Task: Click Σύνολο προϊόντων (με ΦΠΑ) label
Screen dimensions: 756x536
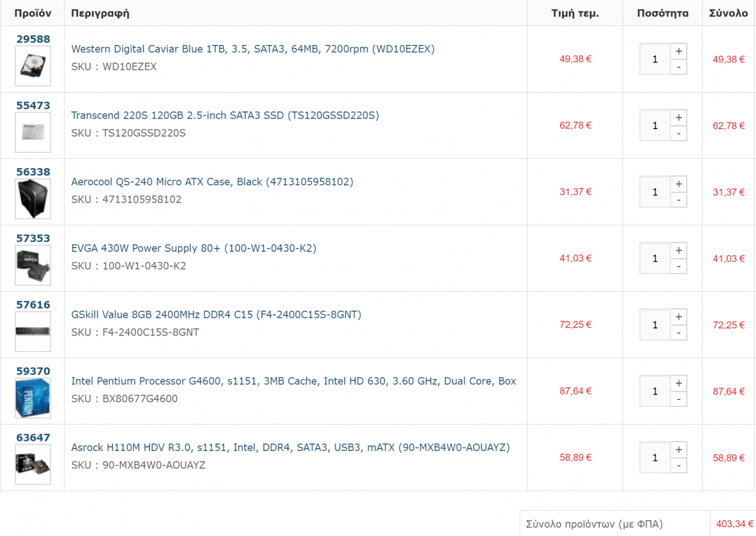Action: coord(594,524)
